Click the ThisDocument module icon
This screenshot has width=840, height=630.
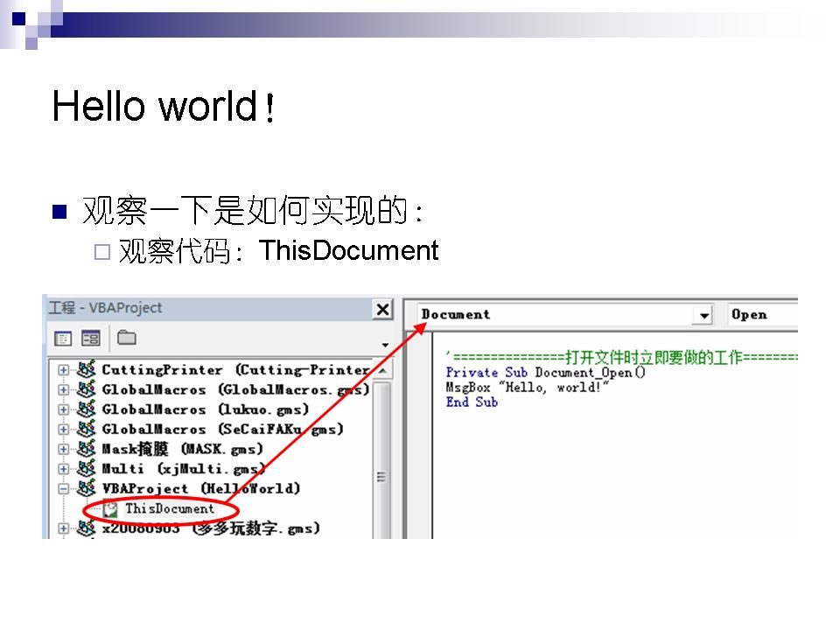(110, 509)
